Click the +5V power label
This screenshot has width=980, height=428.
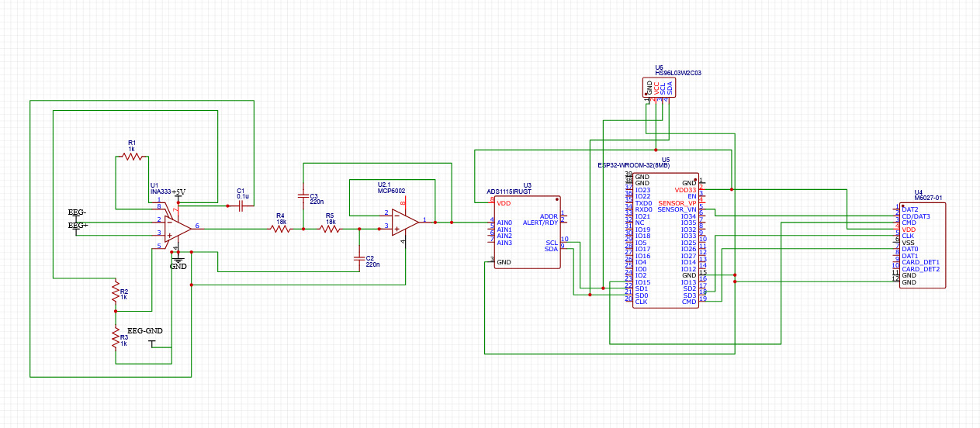tap(178, 192)
